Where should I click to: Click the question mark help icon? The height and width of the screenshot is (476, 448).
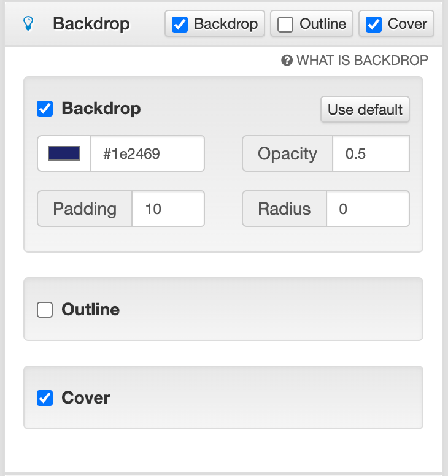point(287,60)
